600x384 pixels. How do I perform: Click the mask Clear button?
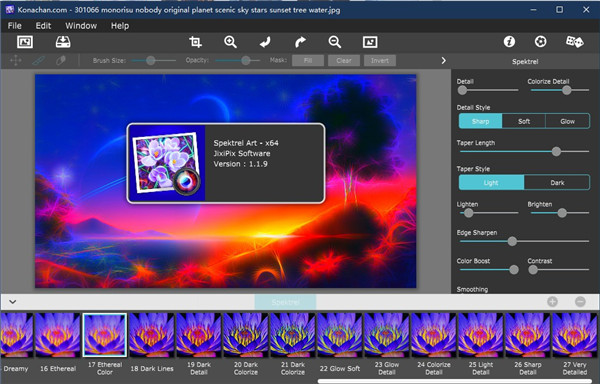point(344,60)
